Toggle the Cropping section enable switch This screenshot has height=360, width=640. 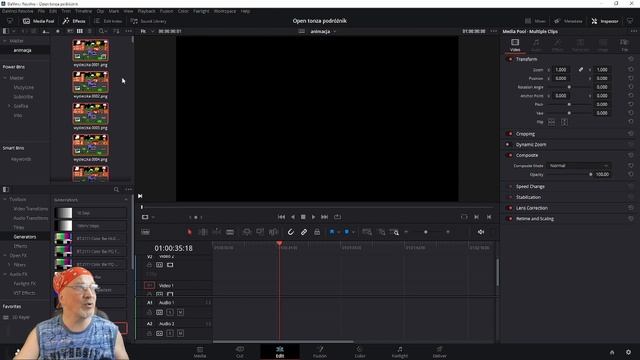coord(509,134)
